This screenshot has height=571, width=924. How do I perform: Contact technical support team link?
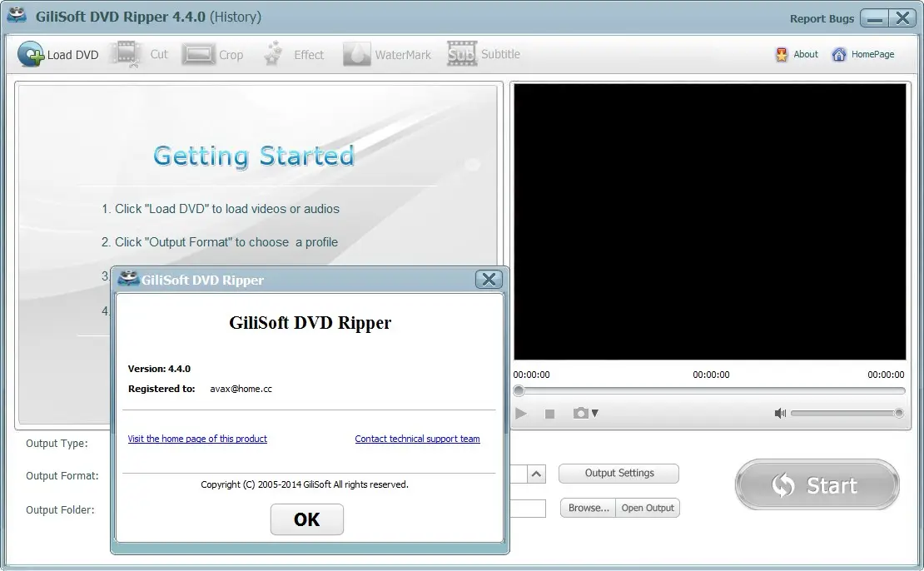tap(417, 439)
